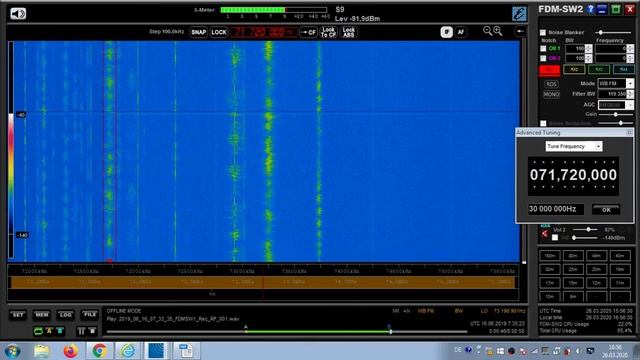640x360 pixels.
Task: Select the RX2 receiver tab
Action: pos(574,70)
